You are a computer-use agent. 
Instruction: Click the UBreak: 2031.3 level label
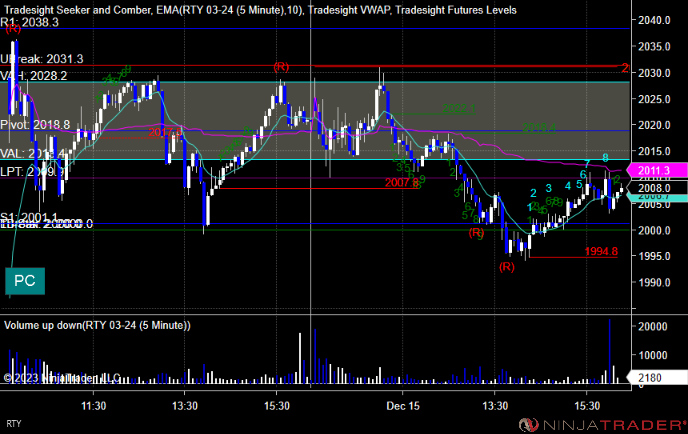tap(42, 59)
